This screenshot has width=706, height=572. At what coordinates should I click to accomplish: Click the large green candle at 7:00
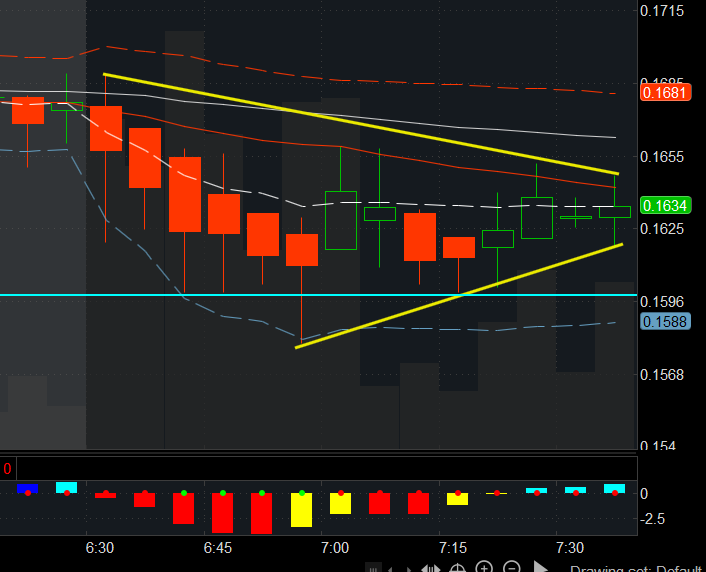coord(341,220)
